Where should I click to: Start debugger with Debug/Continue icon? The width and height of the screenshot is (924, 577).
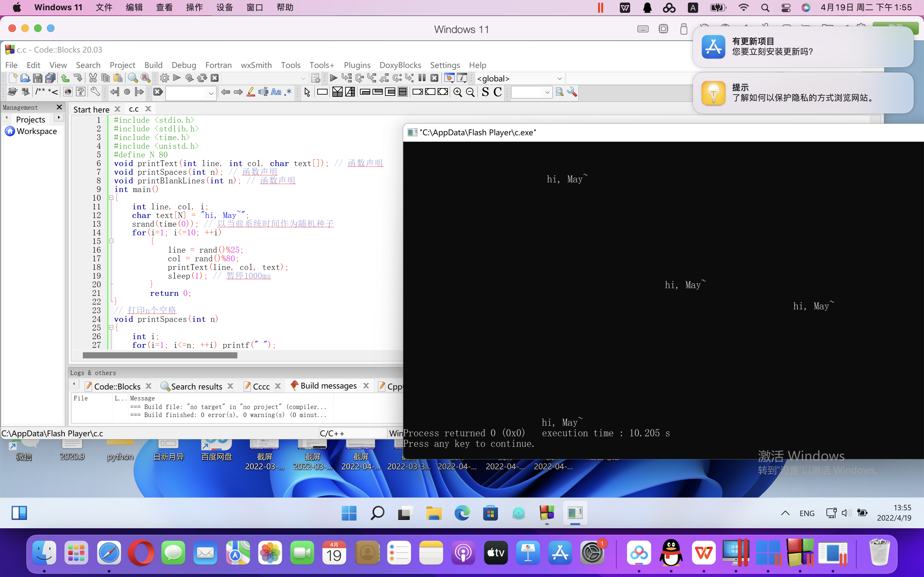[333, 78]
